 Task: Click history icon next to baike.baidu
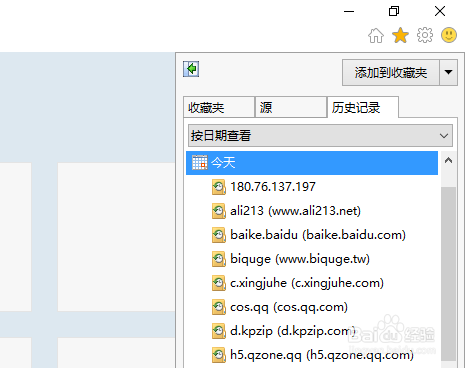tap(219, 235)
